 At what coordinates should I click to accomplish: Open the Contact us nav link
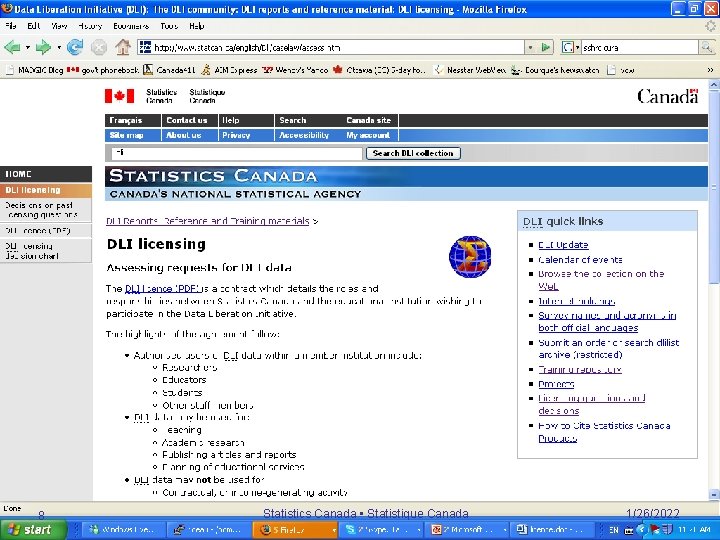pyautogui.click(x=187, y=120)
